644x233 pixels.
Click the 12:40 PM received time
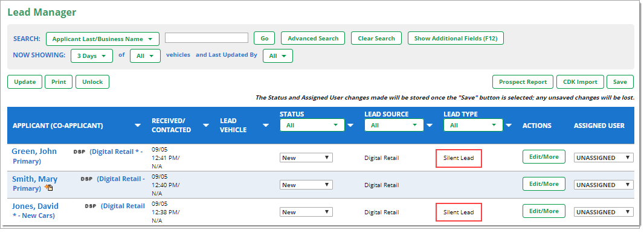[166, 185]
